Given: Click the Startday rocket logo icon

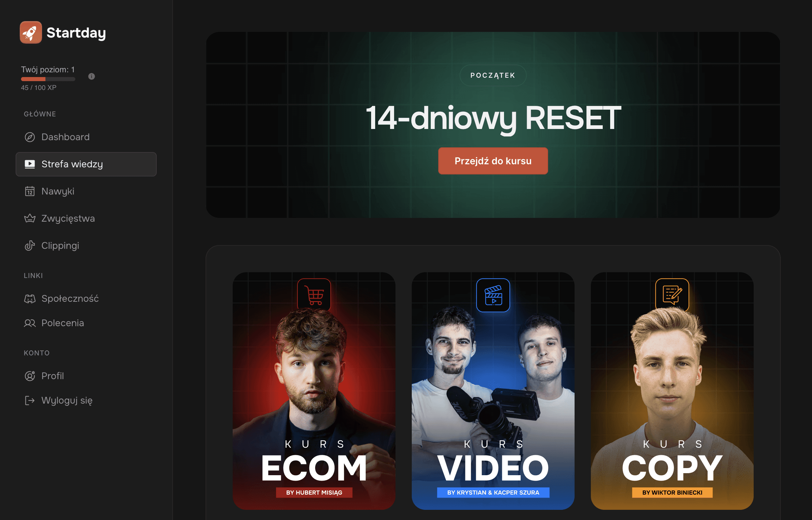Looking at the screenshot, I should point(31,33).
